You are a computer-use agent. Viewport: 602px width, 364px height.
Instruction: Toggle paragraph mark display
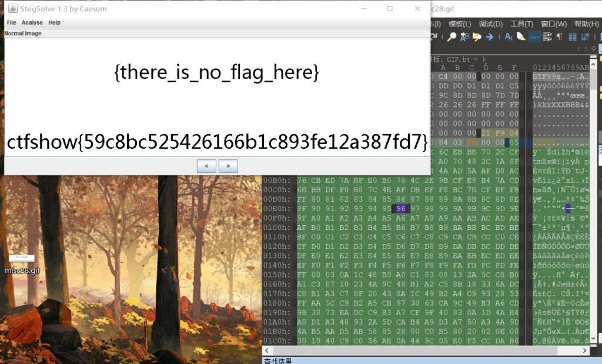tap(559, 37)
